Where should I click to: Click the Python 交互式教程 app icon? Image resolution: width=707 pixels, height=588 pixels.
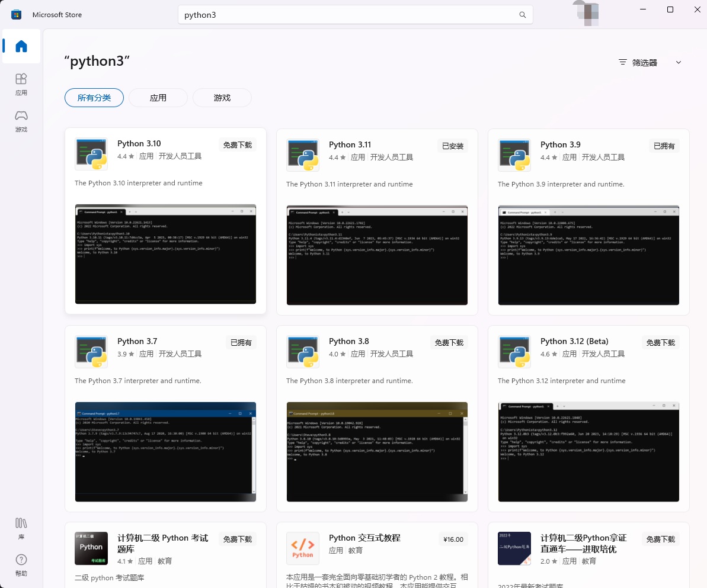[303, 548]
